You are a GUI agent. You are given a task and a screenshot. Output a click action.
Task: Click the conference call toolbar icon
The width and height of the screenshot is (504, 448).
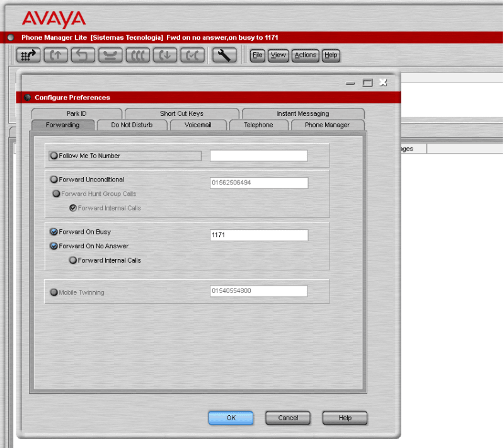[137, 55]
